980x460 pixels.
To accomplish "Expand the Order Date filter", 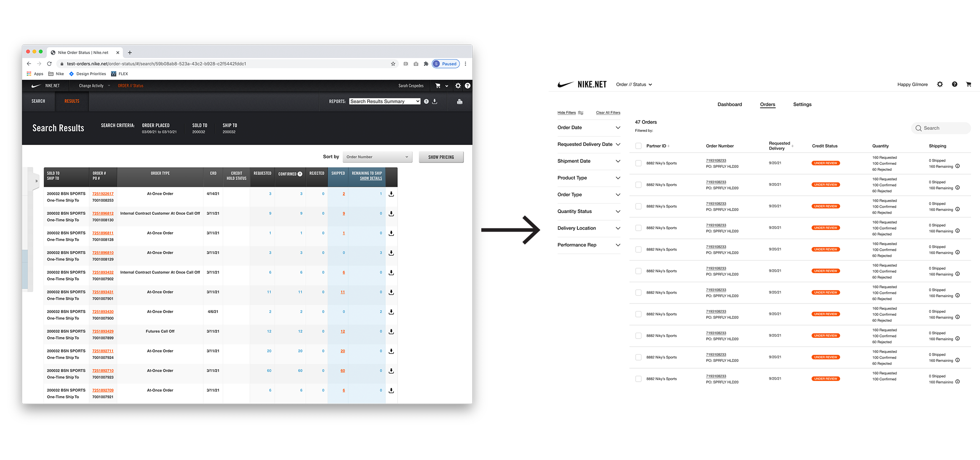I will pos(589,128).
